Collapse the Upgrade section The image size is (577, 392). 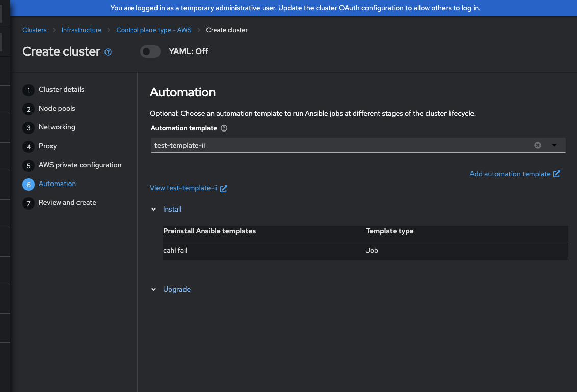[154, 290]
